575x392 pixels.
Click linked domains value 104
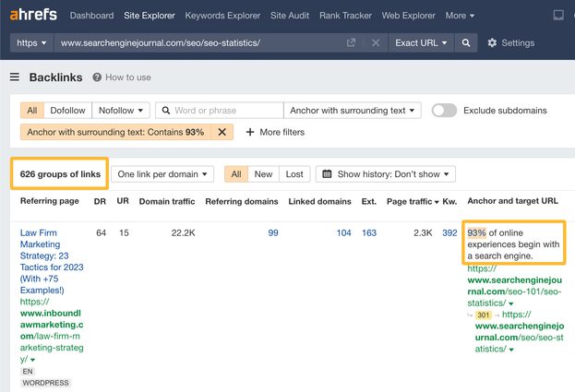point(343,232)
